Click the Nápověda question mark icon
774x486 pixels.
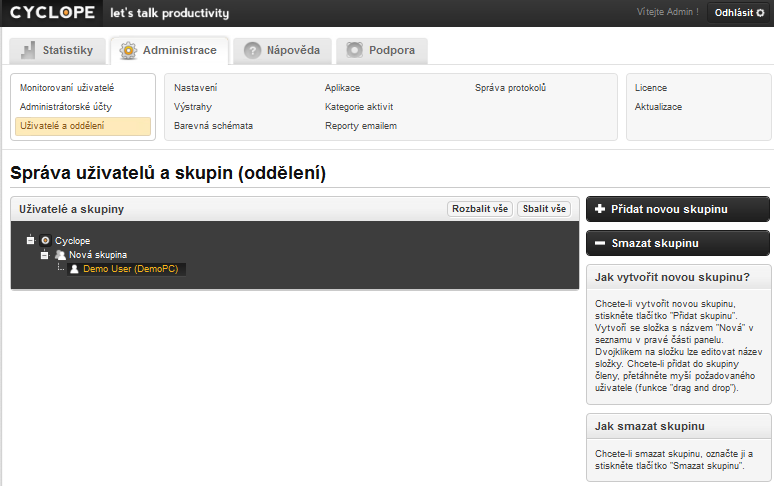tap(252, 50)
